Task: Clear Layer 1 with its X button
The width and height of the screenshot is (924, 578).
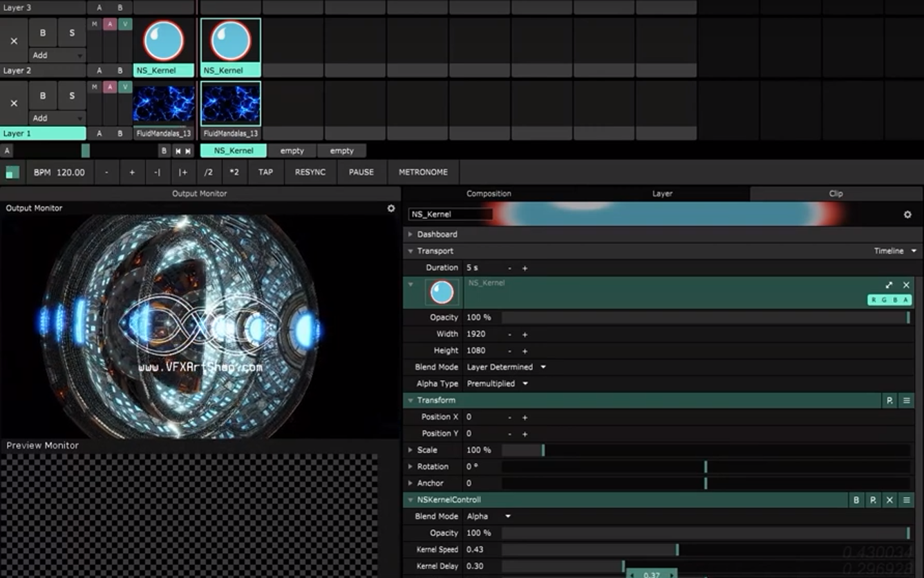Action: [14, 103]
